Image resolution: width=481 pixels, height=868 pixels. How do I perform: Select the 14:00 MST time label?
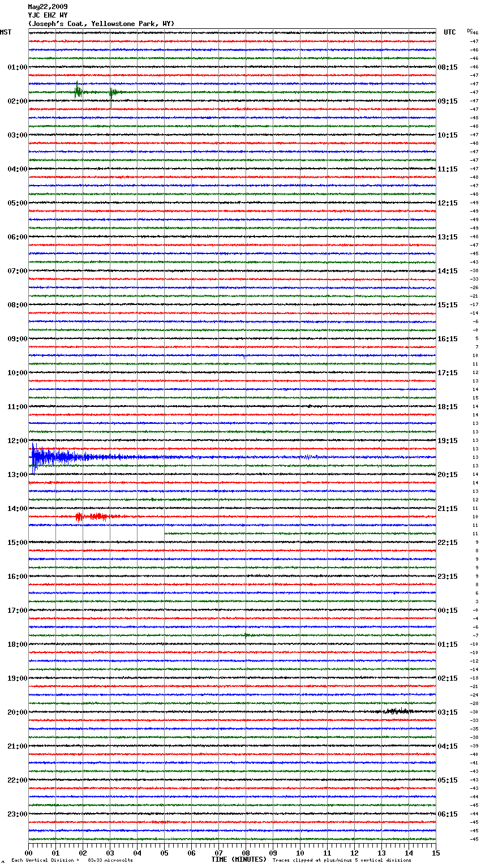coord(18,509)
